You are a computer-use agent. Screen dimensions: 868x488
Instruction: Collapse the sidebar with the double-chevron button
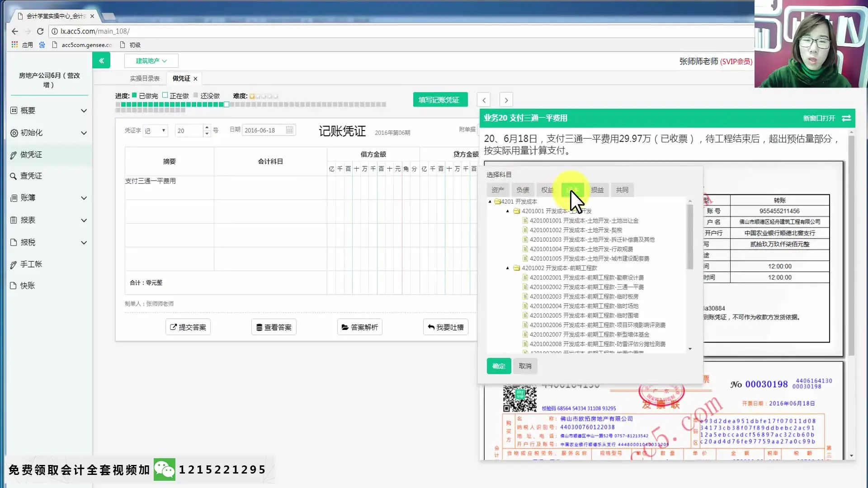[x=101, y=61]
